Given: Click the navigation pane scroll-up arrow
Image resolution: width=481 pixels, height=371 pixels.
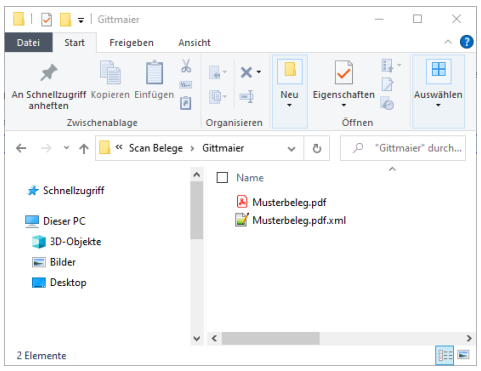Looking at the screenshot, I should pyautogui.click(x=197, y=174).
